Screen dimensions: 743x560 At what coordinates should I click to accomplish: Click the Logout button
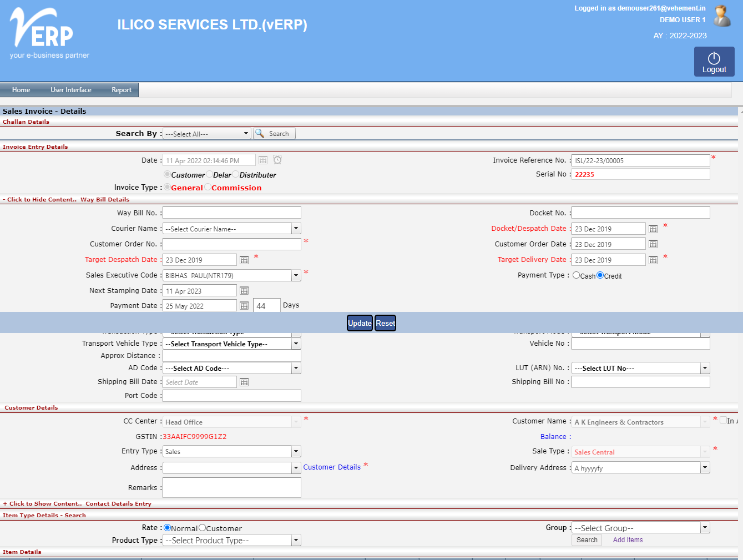714,62
